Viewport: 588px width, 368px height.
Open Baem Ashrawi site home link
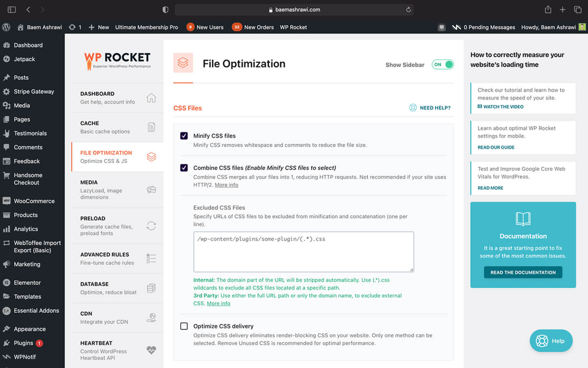[x=40, y=27]
